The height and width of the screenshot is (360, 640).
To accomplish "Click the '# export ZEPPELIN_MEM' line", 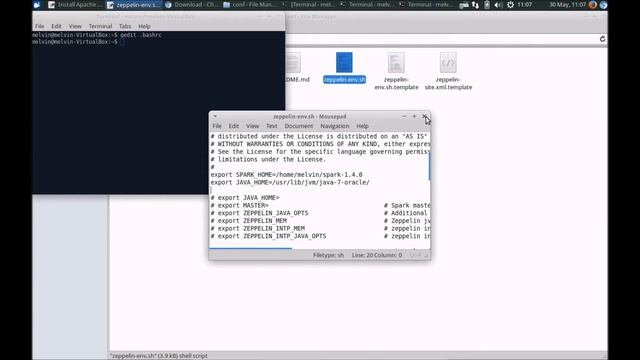I will point(249,221).
